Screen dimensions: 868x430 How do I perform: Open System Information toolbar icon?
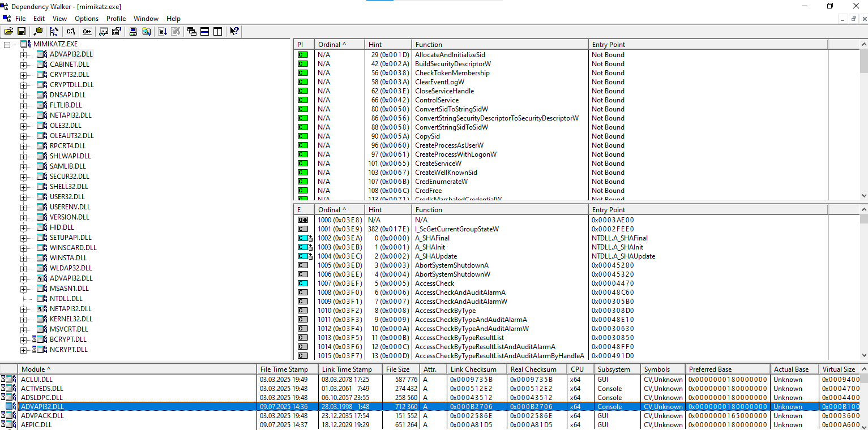click(133, 32)
